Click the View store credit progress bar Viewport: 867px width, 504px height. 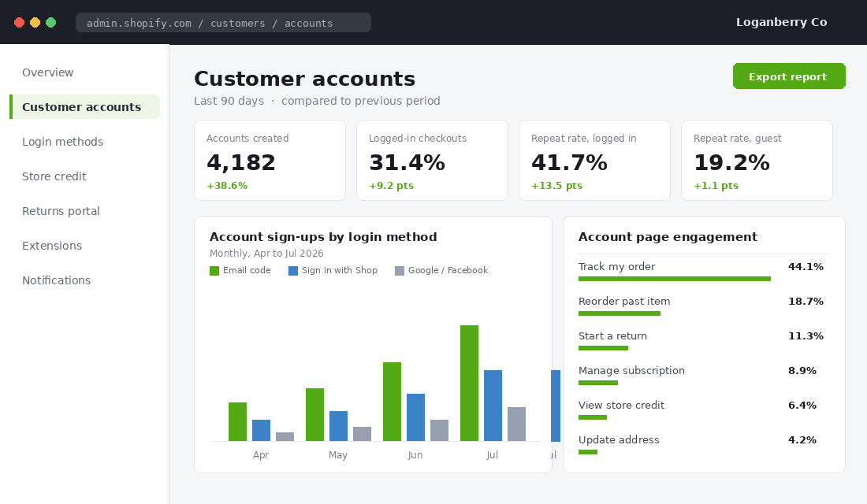click(593, 417)
